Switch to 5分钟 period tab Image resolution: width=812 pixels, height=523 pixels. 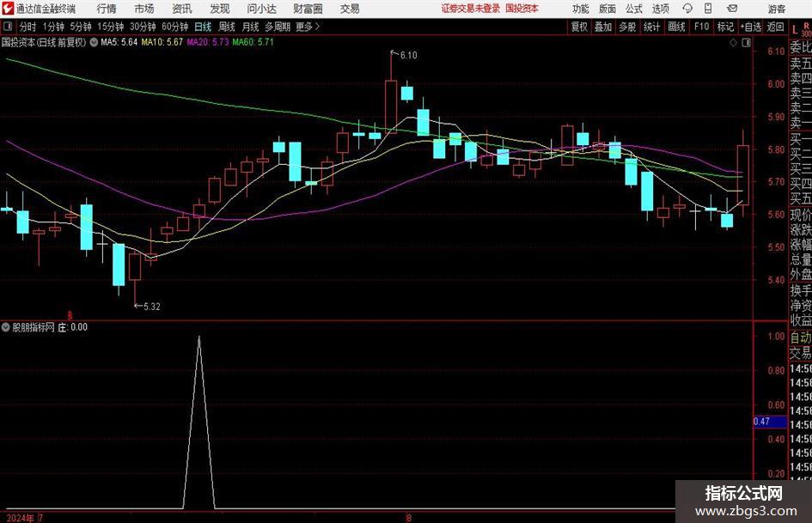coord(81,27)
